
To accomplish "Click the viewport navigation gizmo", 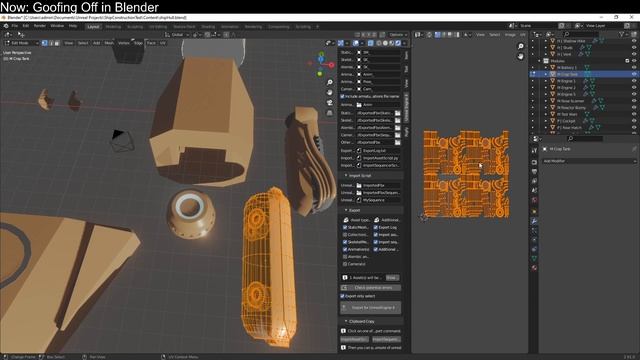I will pyautogui.click(x=321, y=64).
